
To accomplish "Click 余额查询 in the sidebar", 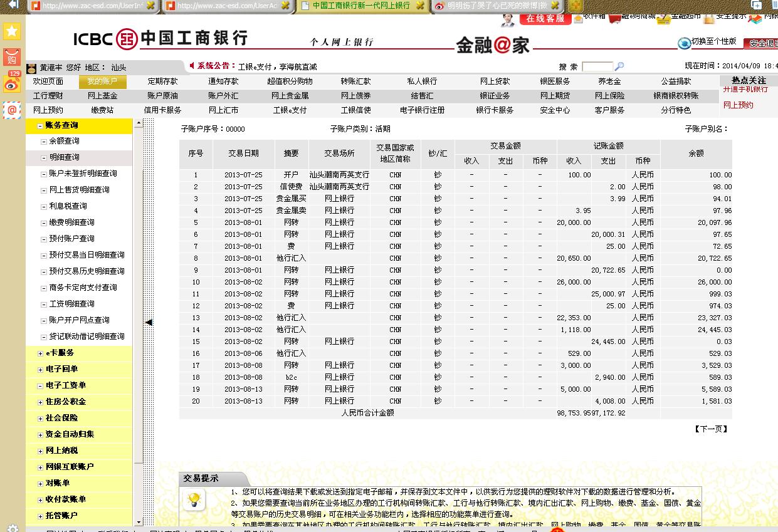I will pos(64,141).
